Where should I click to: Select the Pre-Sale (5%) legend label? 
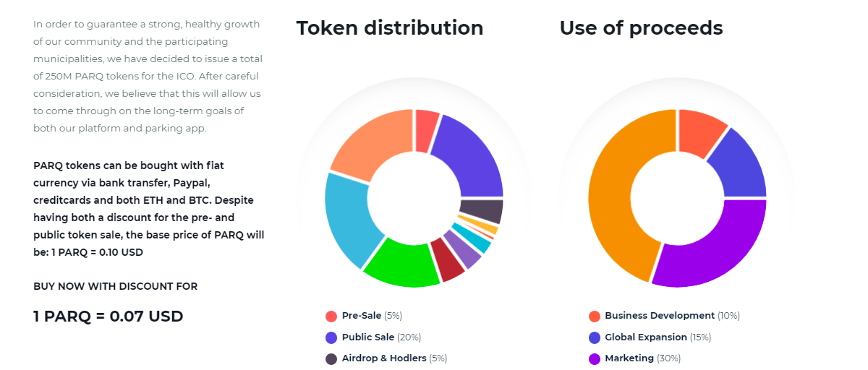pyautogui.click(x=372, y=316)
